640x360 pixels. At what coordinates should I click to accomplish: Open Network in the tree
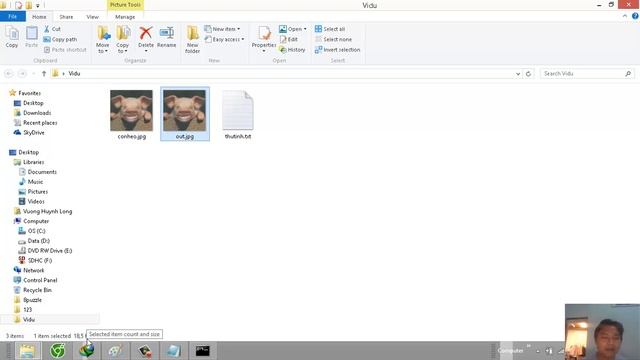pyautogui.click(x=29, y=270)
